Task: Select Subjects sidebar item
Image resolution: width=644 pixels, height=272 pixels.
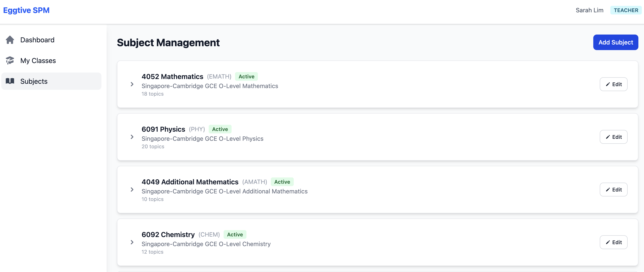Action: click(x=34, y=81)
